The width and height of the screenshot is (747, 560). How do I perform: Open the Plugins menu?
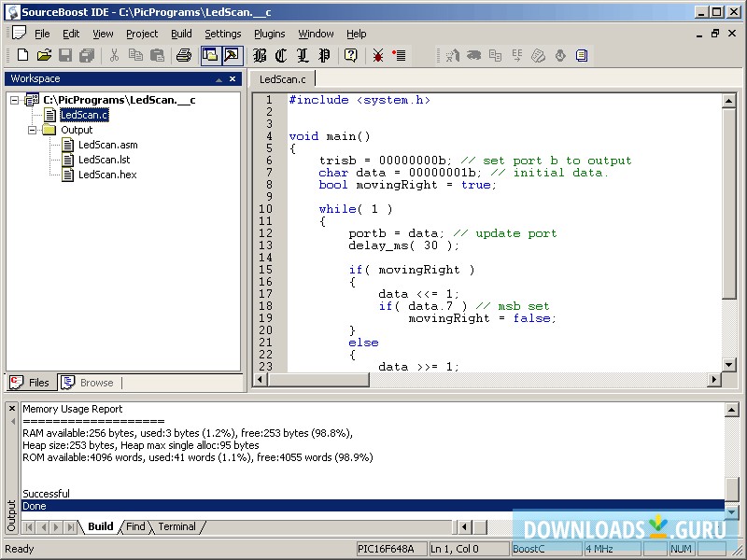(269, 34)
